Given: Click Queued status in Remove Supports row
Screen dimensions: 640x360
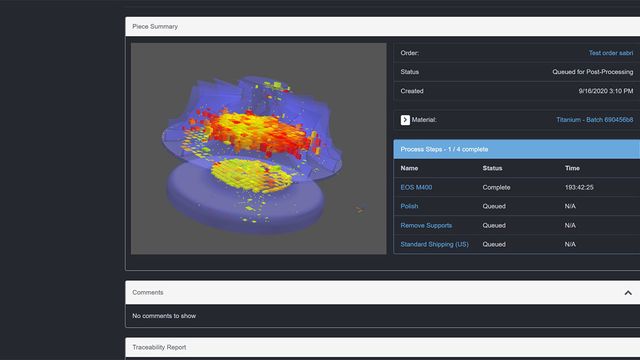Looking at the screenshot, I should [494, 225].
